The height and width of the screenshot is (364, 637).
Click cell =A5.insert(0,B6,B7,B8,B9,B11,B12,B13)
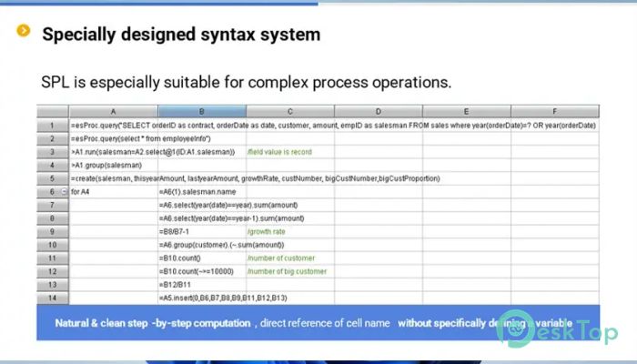[223, 298]
